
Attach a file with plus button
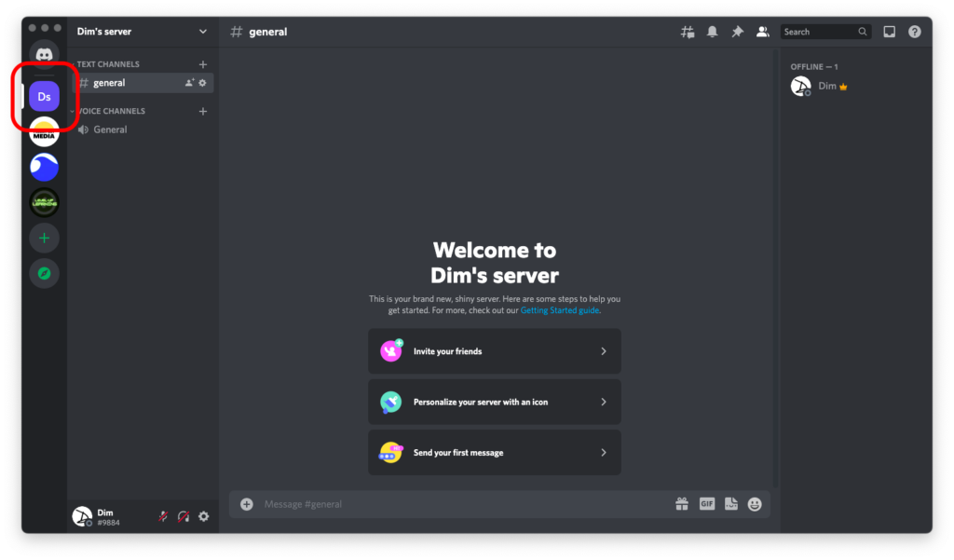(x=246, y=504)
